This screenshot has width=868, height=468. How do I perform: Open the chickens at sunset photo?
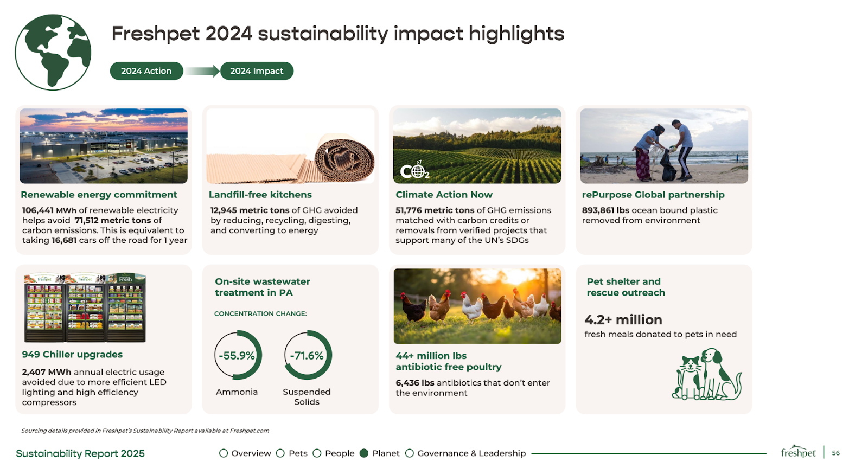tap(477, 306)
